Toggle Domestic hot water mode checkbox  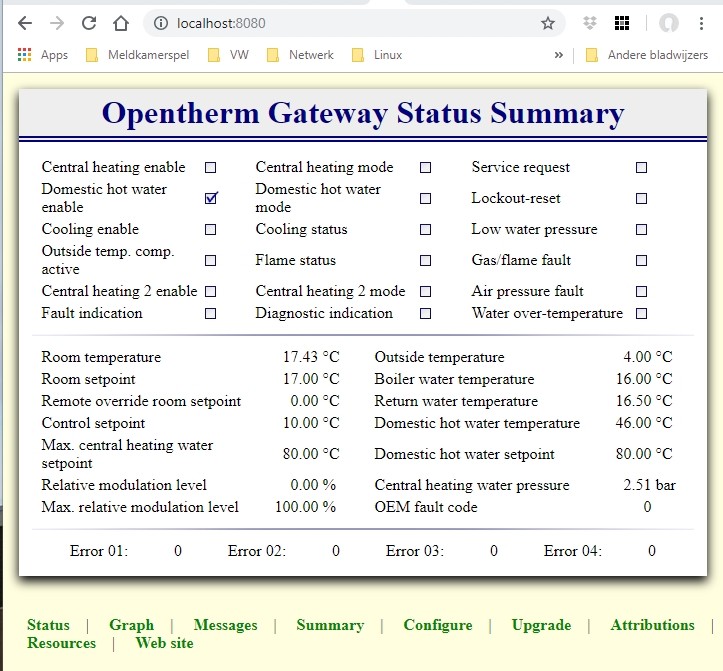coord(426,198)
